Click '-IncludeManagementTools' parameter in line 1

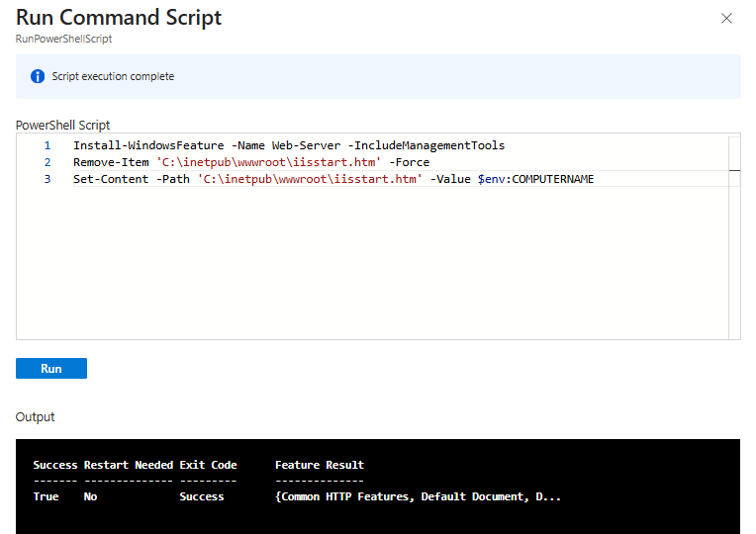tap(426, 145)
